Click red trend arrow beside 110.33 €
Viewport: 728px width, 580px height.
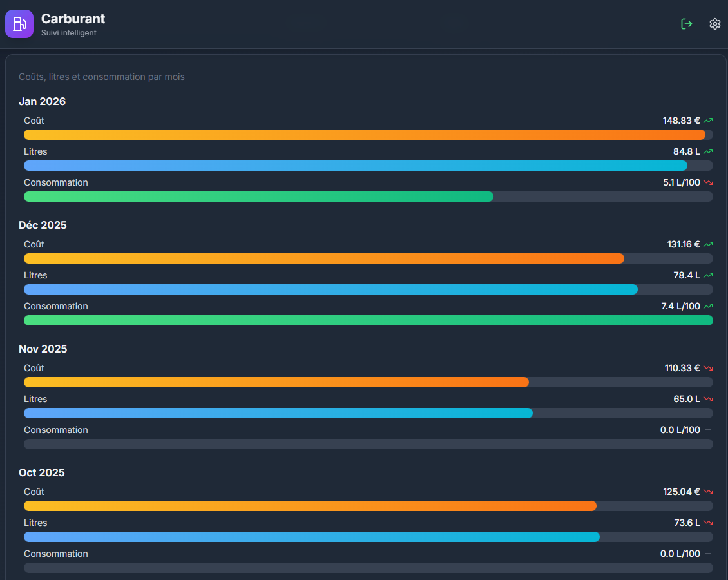click(708, 368)
